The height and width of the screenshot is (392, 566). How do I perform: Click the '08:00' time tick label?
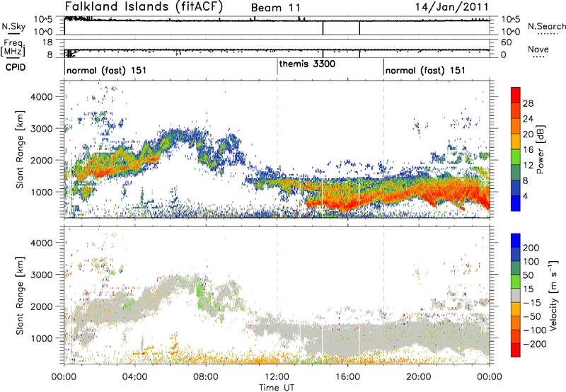pos(206,377)
